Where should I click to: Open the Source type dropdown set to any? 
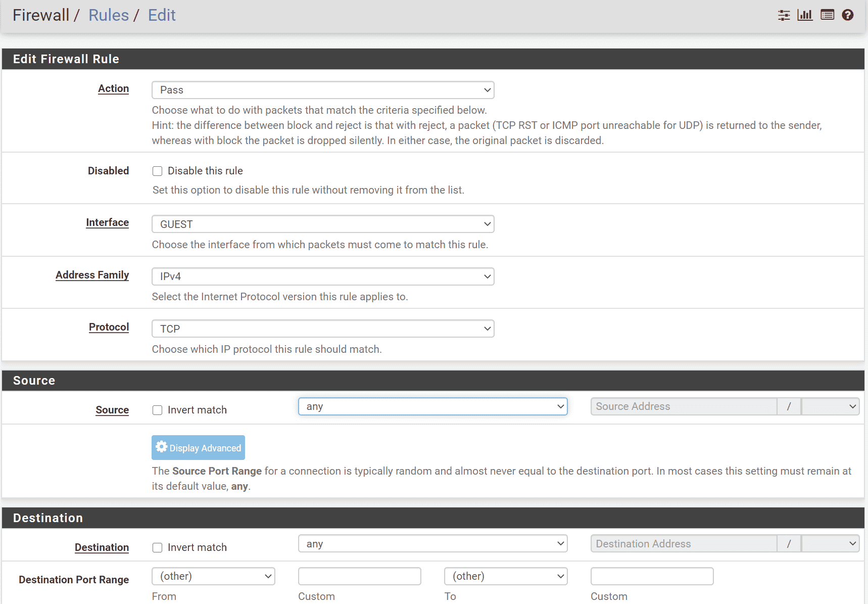coord(432,407)
